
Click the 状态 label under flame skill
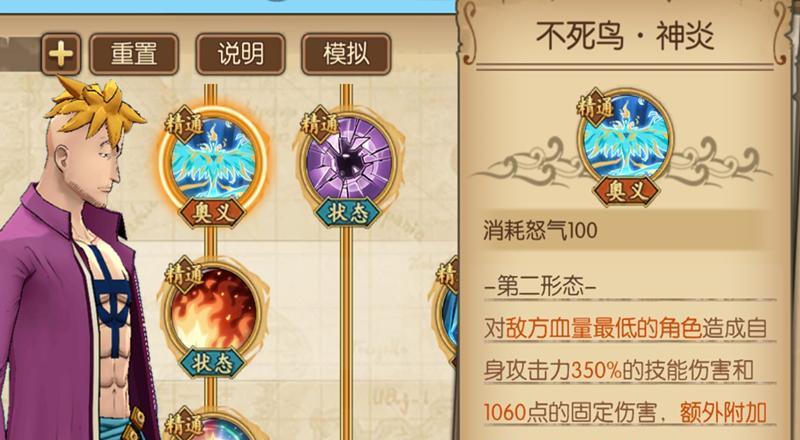pyautogui.click(x=212, y=362)
